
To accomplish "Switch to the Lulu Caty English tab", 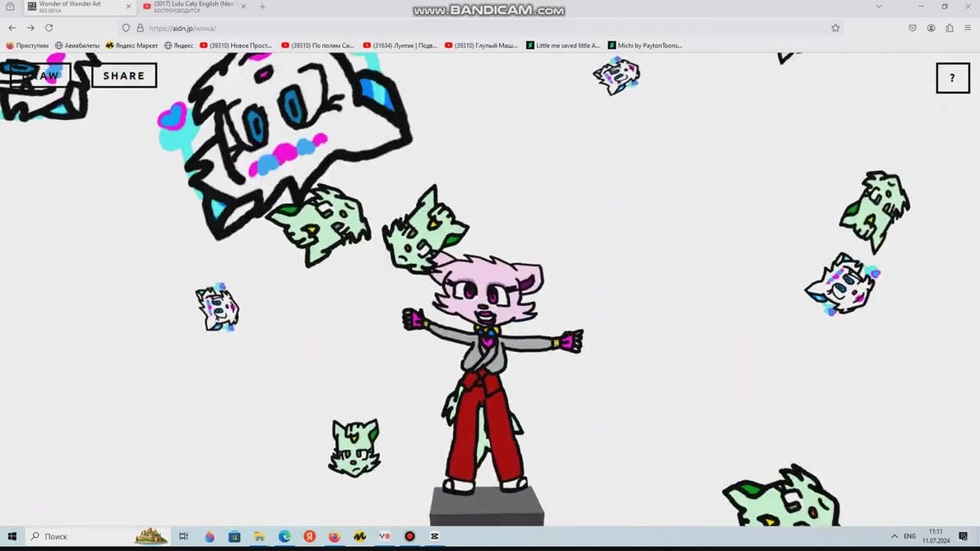I will [x=193, y=7].
